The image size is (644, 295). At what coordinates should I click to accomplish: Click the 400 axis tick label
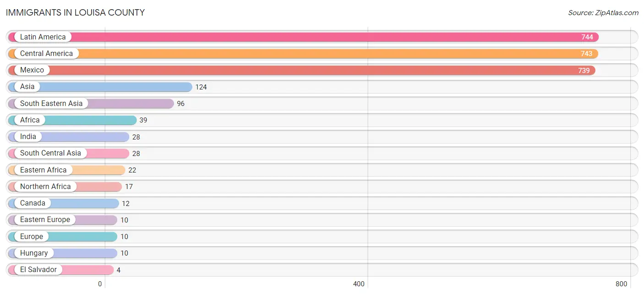[359, 284]
